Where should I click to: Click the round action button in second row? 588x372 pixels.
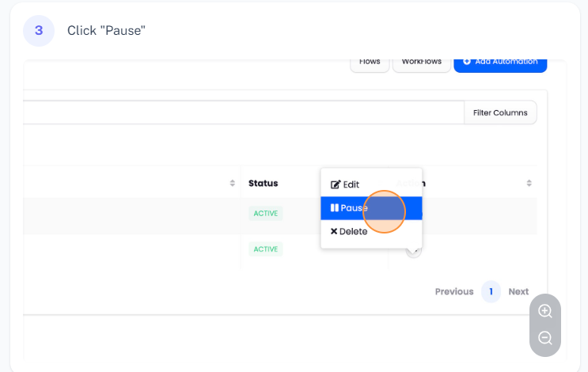413,251
